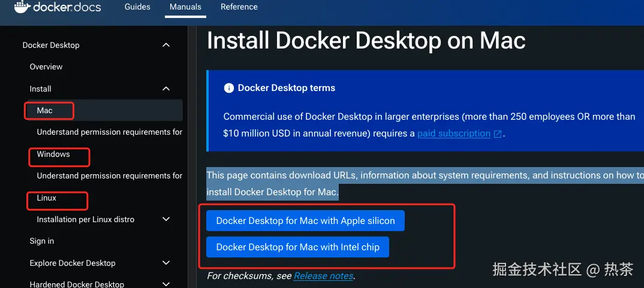Click the Explore Docker Desktop sidebar label
644x288 pixels.
pos(73,263)
